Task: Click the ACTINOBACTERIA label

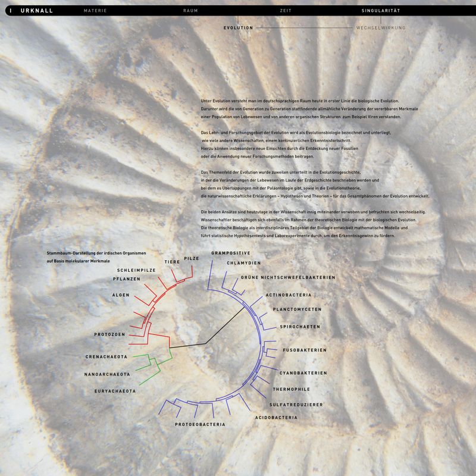Action: 289,295
